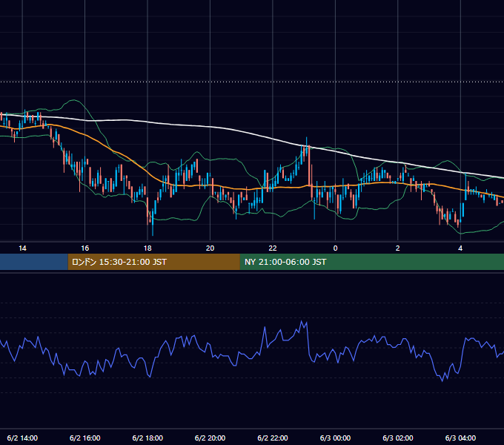Click the blue session bar before ロンドン

pos(34,262)
